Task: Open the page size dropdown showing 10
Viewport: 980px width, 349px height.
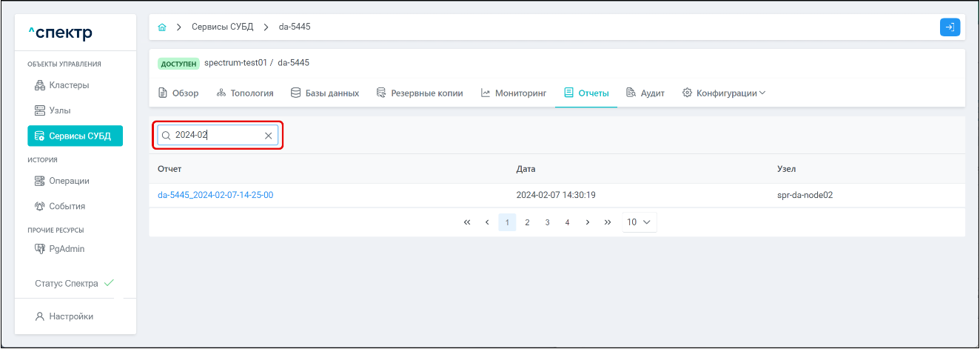Action: 640,222
